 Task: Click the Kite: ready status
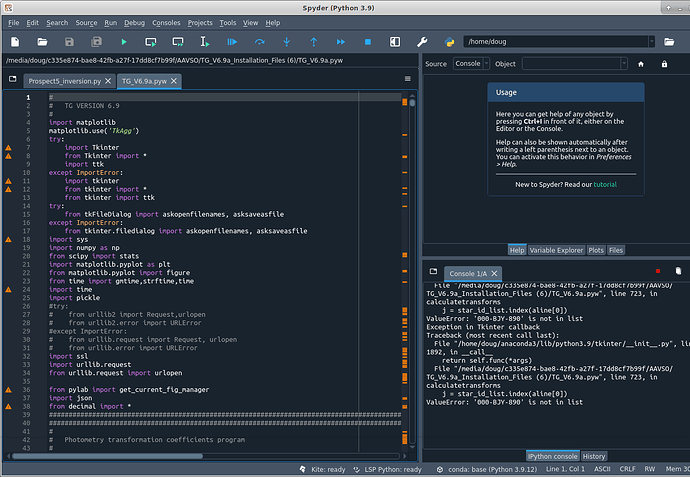[x=323, y=470]
